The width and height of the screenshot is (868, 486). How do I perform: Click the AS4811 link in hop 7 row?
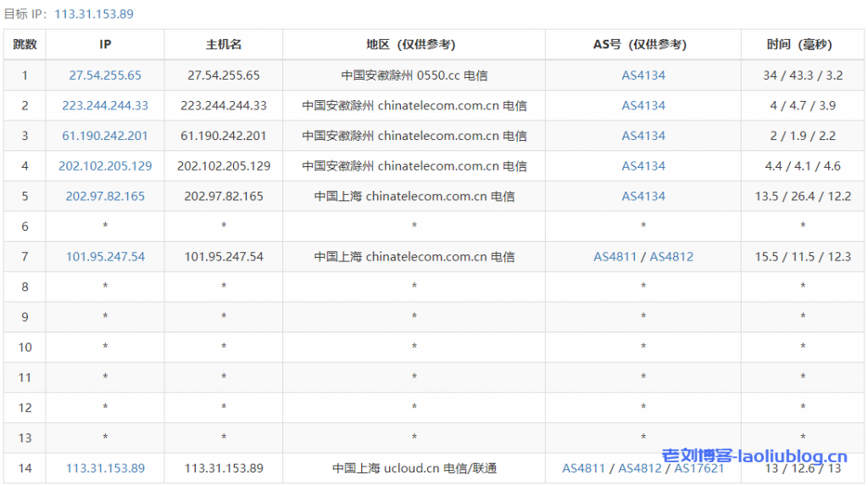[615, 256]
